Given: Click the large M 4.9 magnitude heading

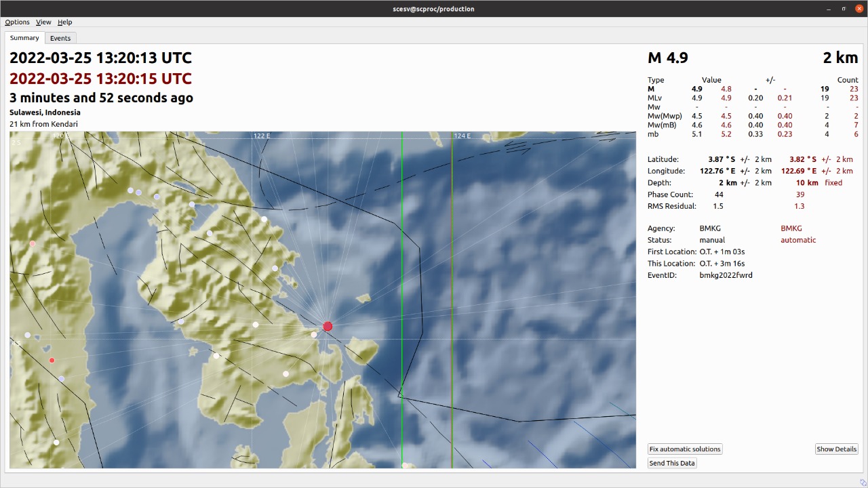Looking at the screenshot, I should click(668, 58).
